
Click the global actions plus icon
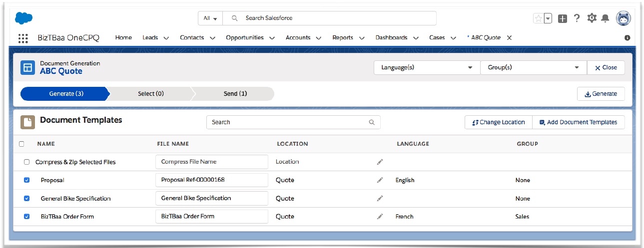pyautogui.click(x=563, y=18)
